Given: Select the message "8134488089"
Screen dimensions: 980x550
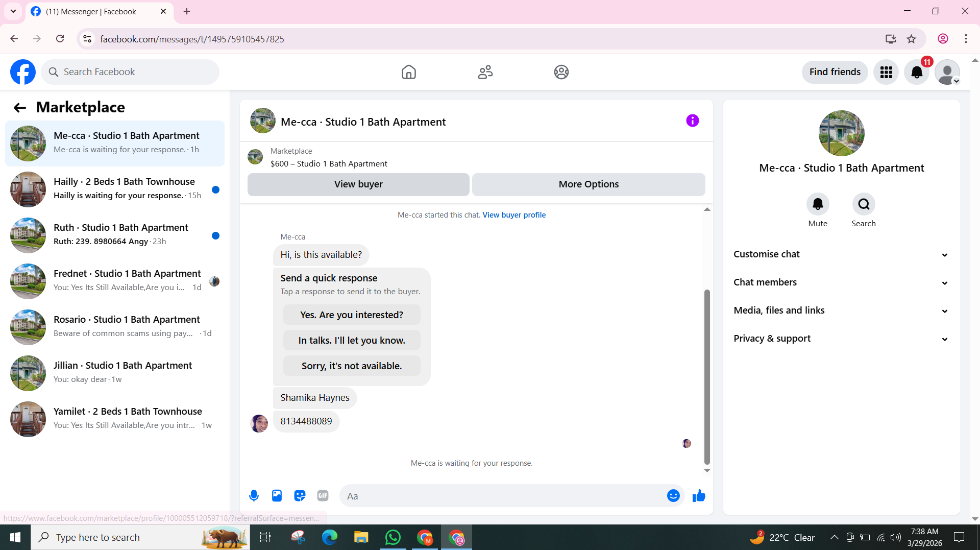Looking at the screenshot, I should click(x=306, y=421).
